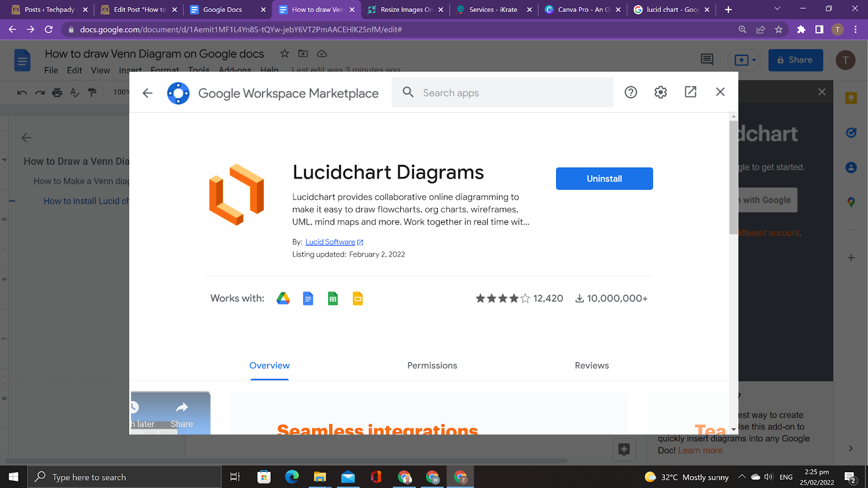Open Google Maps in side panel
Viewport: 868px width, 488px height.
point(851,202)
